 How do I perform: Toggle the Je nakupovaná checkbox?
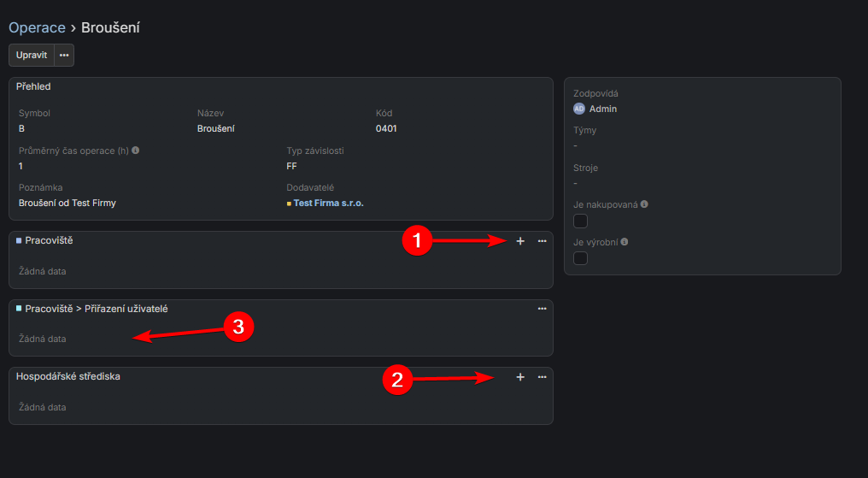[x=580, y=221]
